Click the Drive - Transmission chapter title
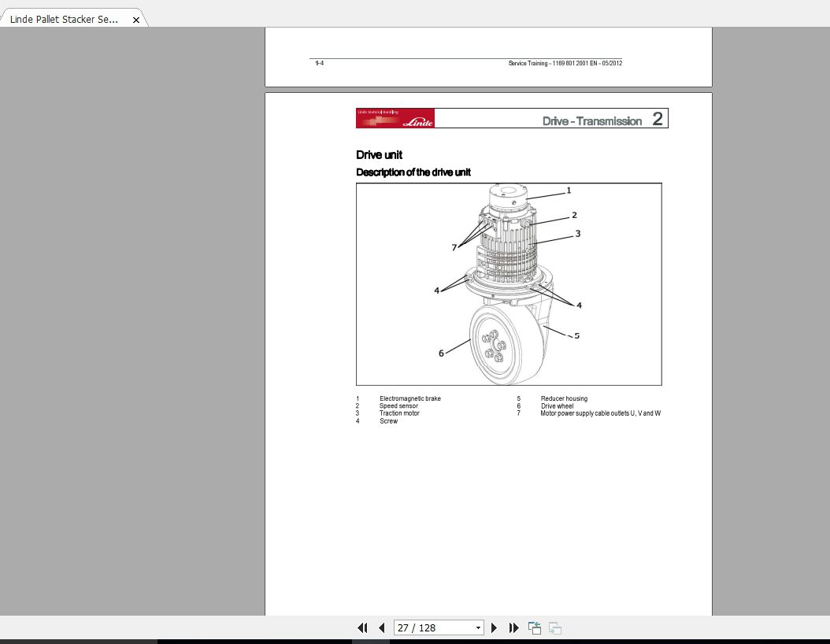Screen dimensions: 830x644 click(x=591, y=121)
